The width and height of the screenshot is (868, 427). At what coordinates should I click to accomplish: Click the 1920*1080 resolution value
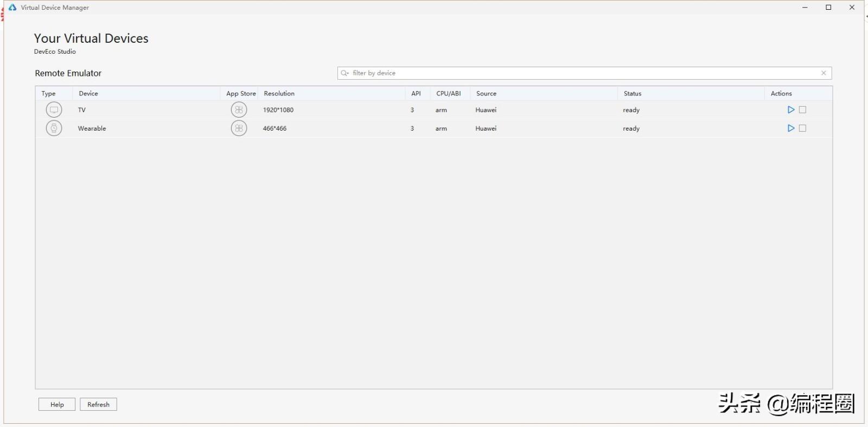pos(278,109)
